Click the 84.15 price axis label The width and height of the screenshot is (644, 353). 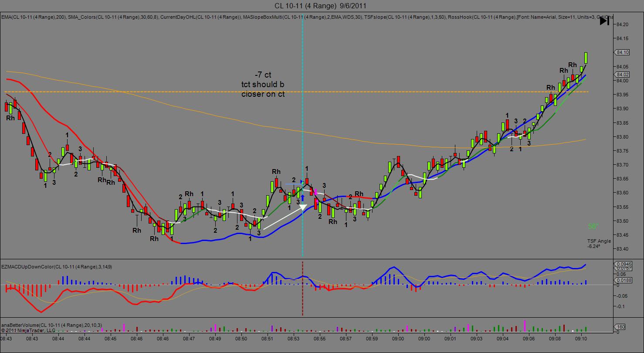(623, 38)
